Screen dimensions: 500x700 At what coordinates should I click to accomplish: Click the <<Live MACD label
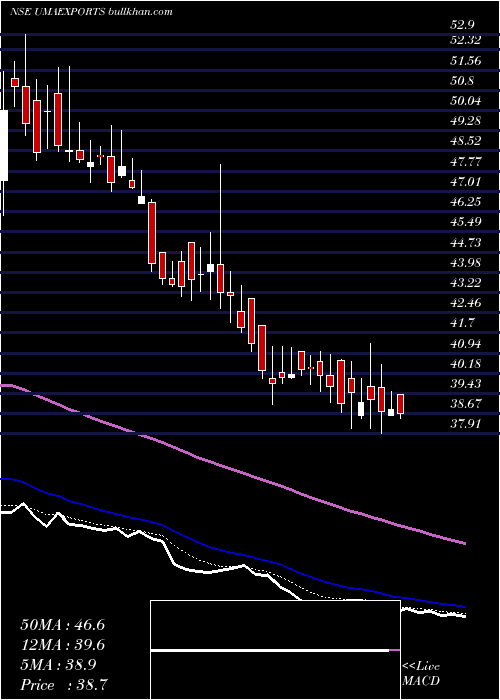pos(421,674)
